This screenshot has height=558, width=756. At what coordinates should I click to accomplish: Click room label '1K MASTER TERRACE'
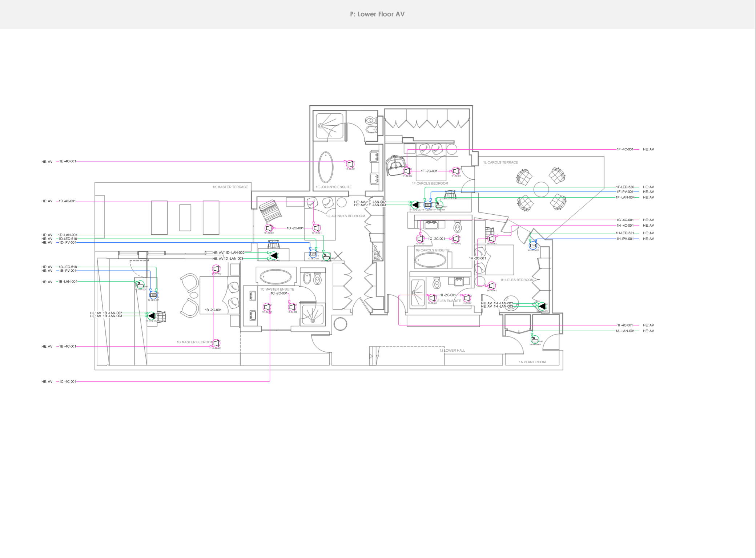pyautogui.click(x=230, y=187)
